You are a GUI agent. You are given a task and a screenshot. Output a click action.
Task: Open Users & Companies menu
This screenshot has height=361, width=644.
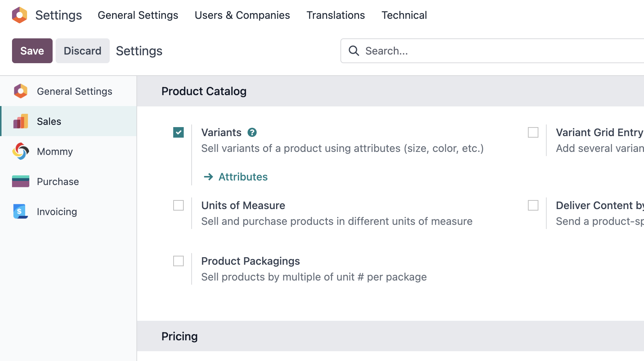[242, 15]
